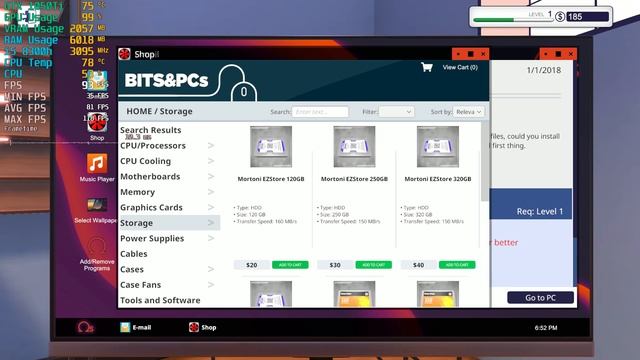The width and height of the screenshot is (640, 360).
Task: Select the Case Fans category
Action: click(x=140, y=285)
